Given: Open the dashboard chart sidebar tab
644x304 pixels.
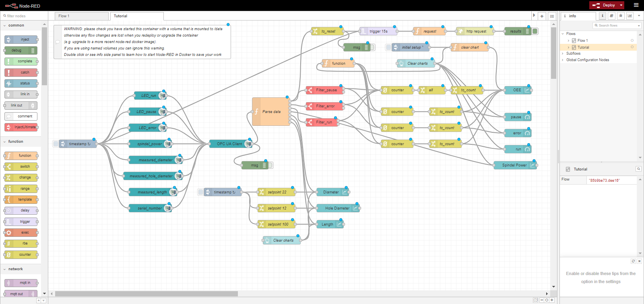Looking at the screenshot, I should click(x=630, y=16).
